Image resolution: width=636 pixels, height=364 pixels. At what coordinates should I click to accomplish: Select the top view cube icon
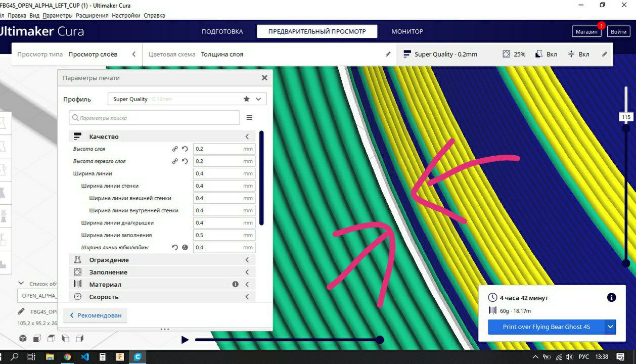click(x=51, y=338)
